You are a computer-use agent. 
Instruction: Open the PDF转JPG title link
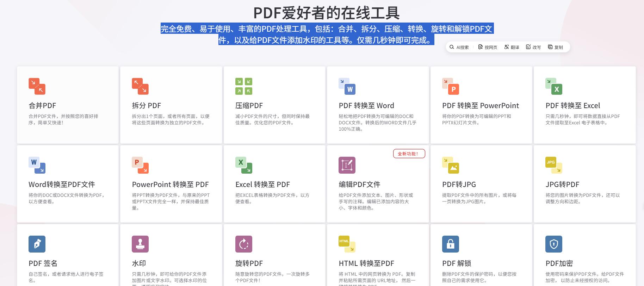pos(459,185)
